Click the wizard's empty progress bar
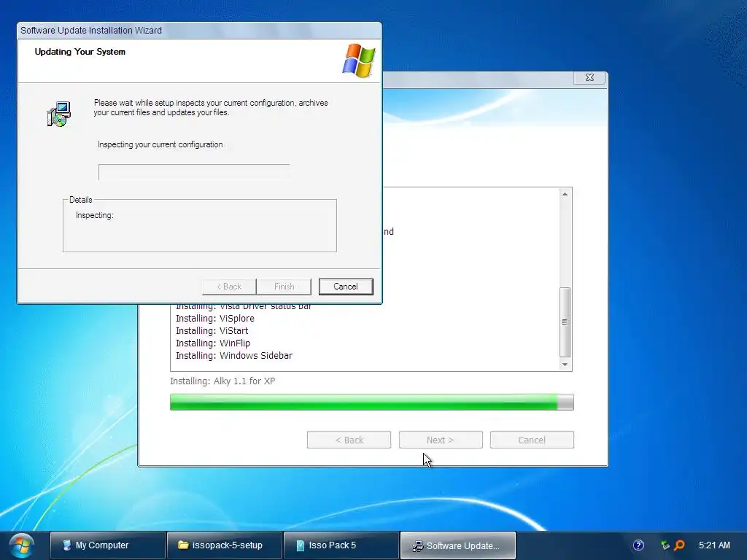747x560 pixels. click(x=194, y=172)
